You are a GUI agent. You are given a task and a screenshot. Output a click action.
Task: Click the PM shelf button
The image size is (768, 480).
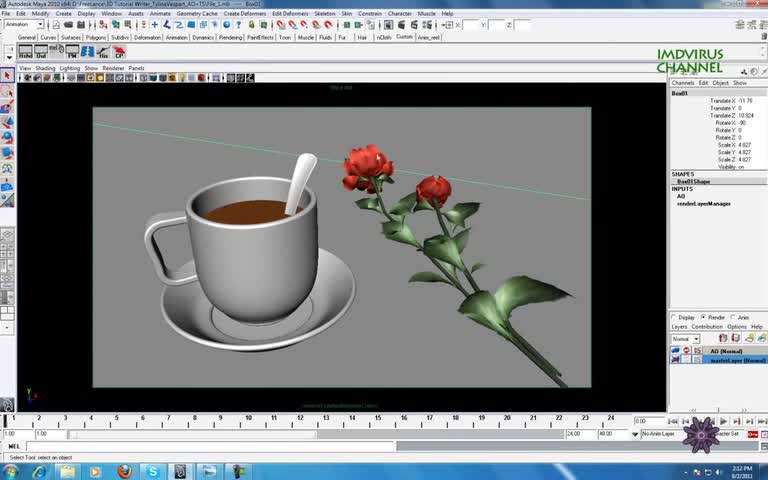[72, 50]
